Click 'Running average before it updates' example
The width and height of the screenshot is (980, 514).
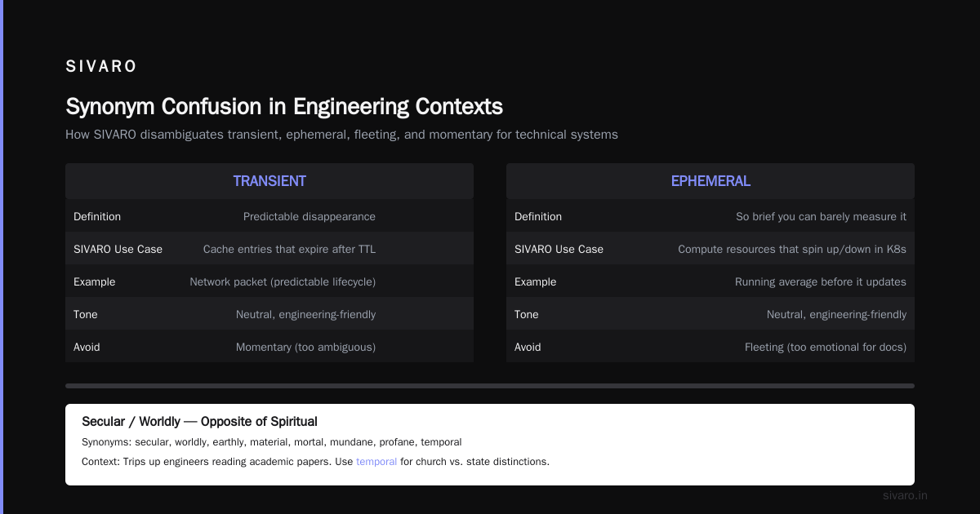click(821, 281)
